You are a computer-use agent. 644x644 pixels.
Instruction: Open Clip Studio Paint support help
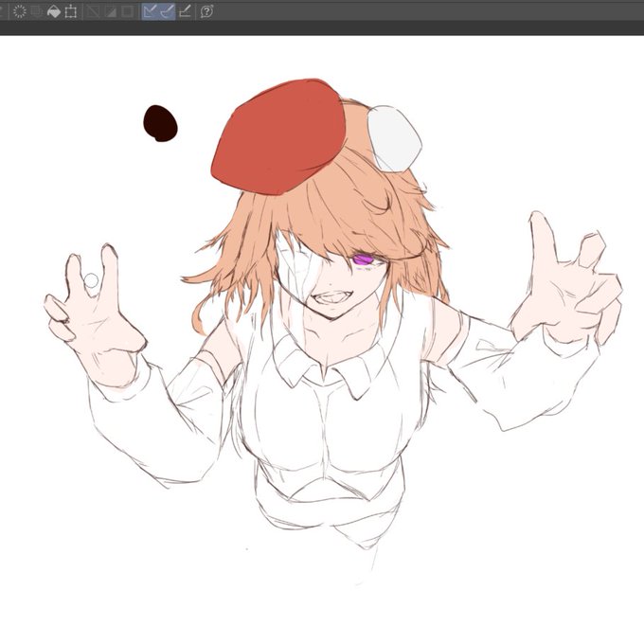pyautogui.click(x=206, y=11)
